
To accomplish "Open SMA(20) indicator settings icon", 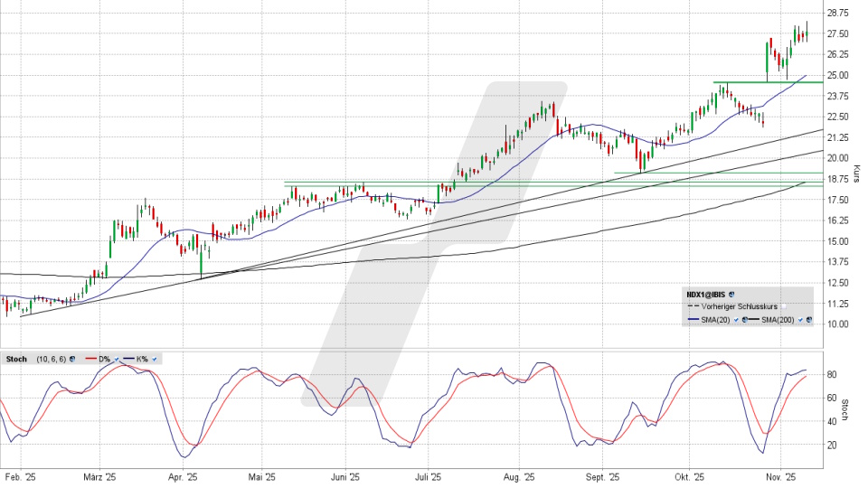I will [x=743, y=320].
